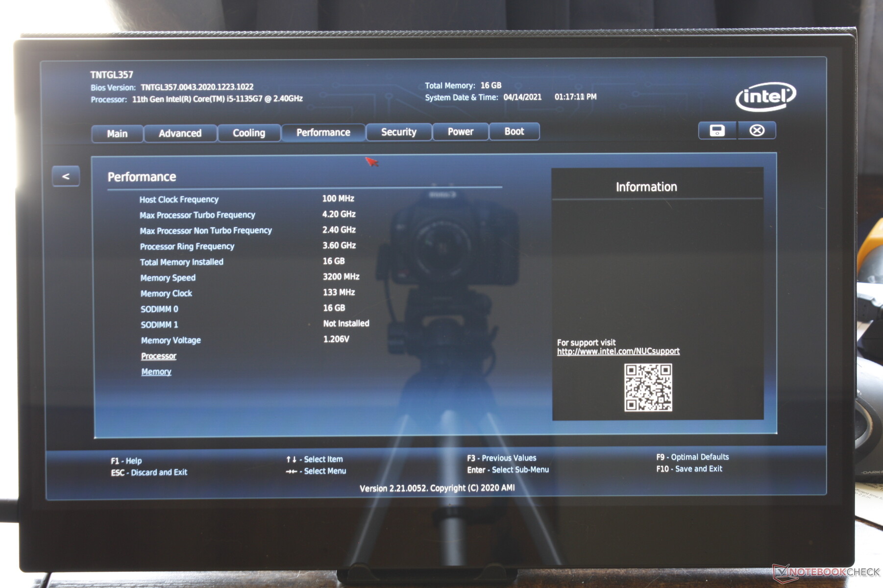Image resolution: width=883 pixels, height=588 pixels.
Task: Click the Performance section heading
Action: tap(142, 177)
